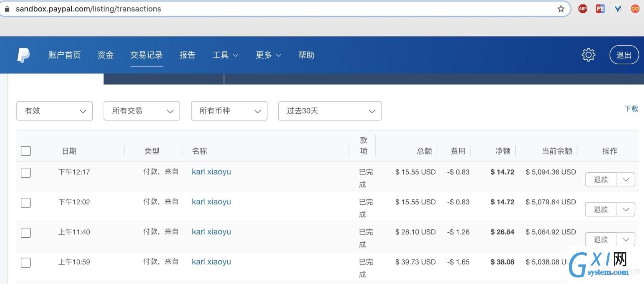
Task: Check the 上午10:59 transaction checkbox
Action: pos(26,263)
